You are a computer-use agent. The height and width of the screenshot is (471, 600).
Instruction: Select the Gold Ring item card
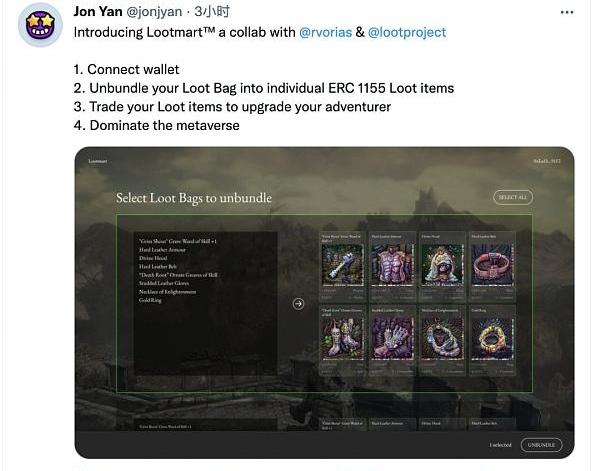tap(492, 340)
